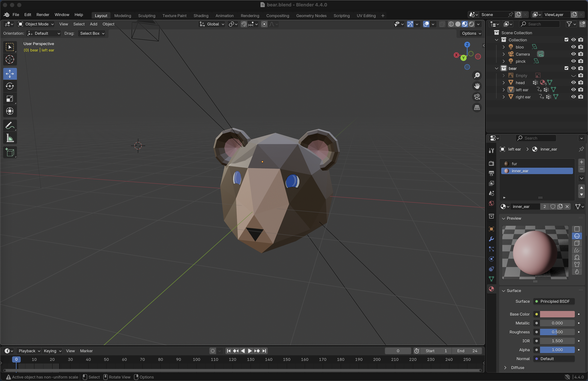The width and height of the screenshot is (588, 381).
Task: Open the Scene properties tab
Action: click(491, 193)
